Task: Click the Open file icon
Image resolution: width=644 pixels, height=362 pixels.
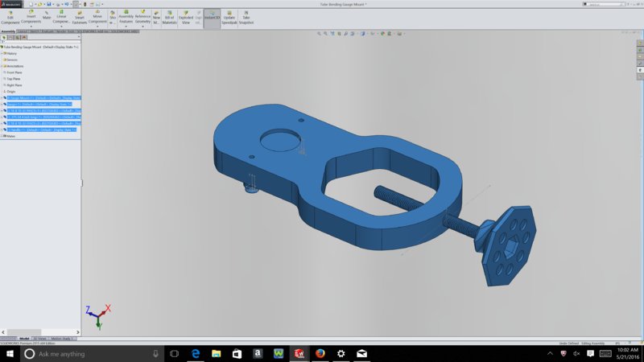Action: pos(39,4)
